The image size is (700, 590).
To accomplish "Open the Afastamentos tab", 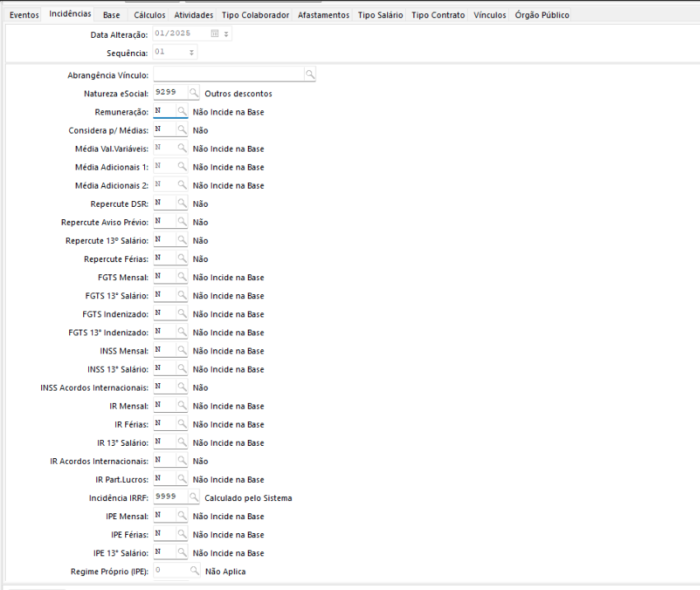I will point(324,15).
